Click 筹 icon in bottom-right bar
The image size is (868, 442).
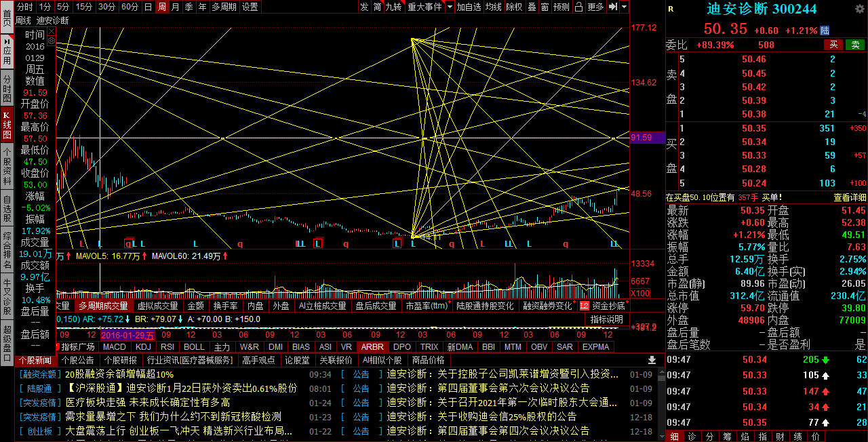pos(727,437)
